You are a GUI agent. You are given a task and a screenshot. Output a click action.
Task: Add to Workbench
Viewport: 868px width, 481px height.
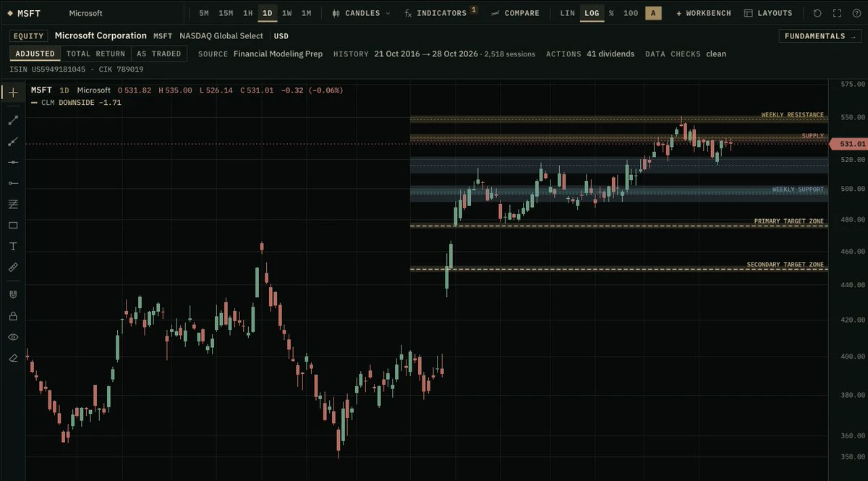click(x=704, y=13)
